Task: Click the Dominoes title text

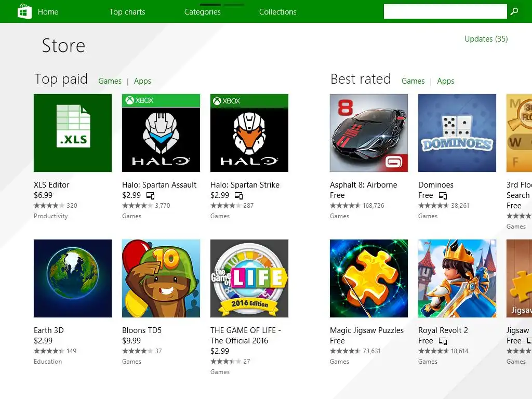Action: (436, 185)
